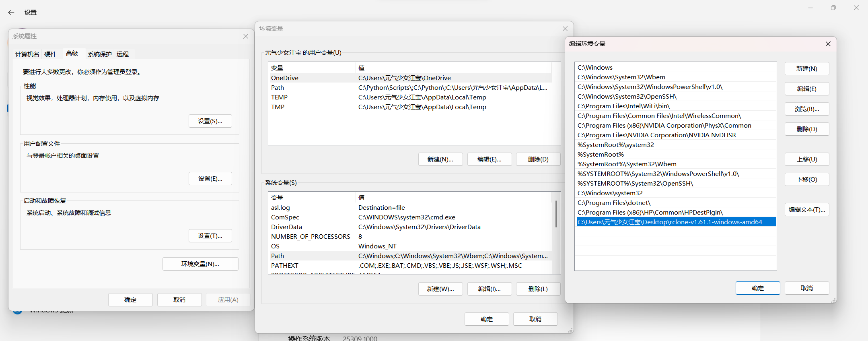Open the 硬件 tab

(x=50, y=54)
